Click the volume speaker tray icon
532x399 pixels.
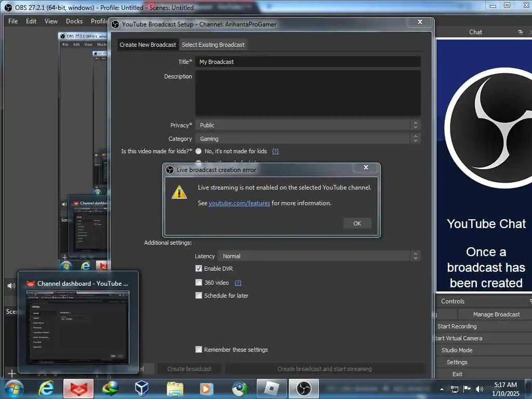(480, 389)
